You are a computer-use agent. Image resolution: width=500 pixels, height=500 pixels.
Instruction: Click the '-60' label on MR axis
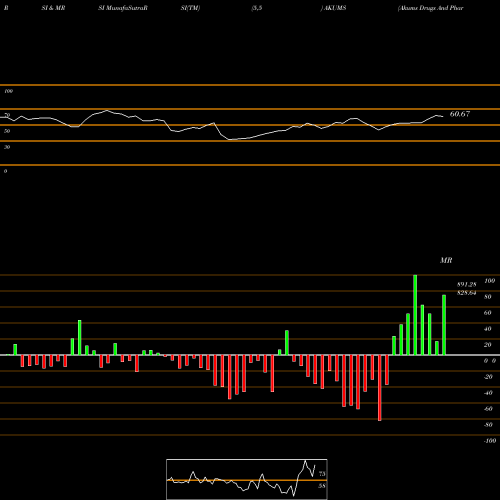point(488,409)
